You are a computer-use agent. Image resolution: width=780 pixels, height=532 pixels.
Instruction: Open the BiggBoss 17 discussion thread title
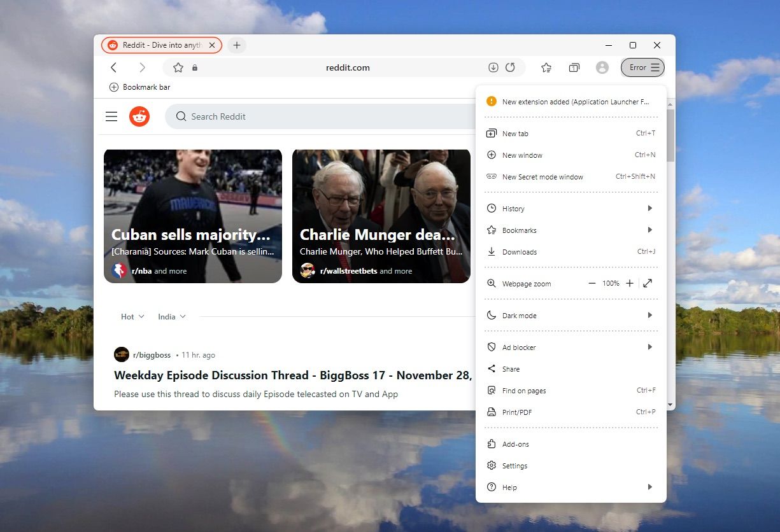click(x=293, y=375)
